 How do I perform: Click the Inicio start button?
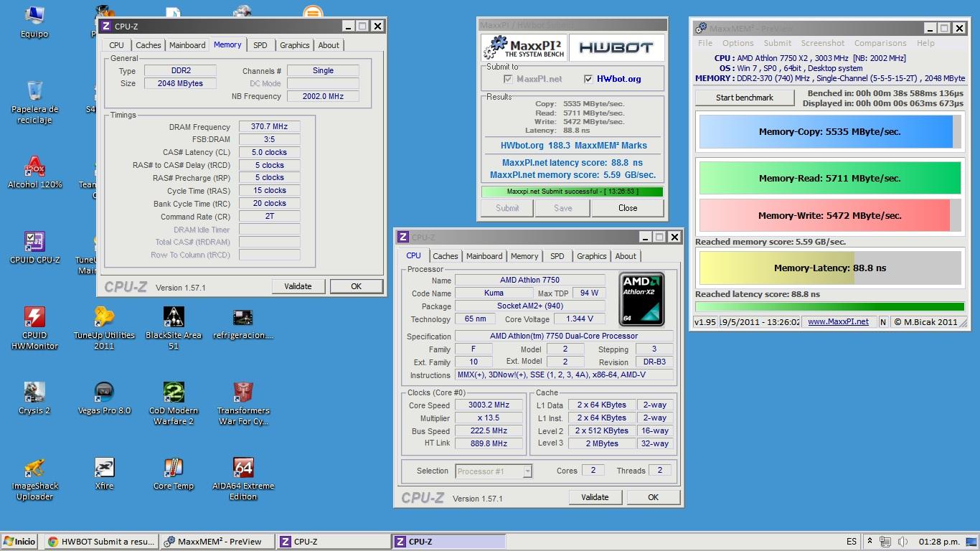pyautogui.click(x=20, y=542)
